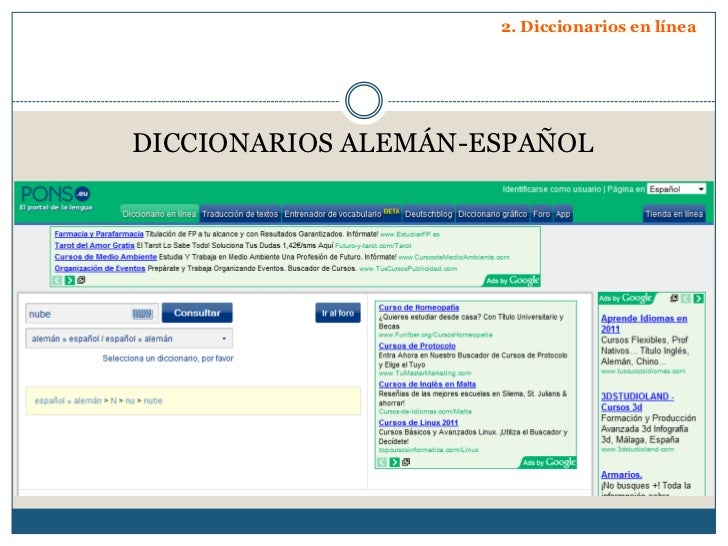Viewport: 728px width, 546px height.
Task: Click Identificarse como usuario link
Action: click(552, 189)
